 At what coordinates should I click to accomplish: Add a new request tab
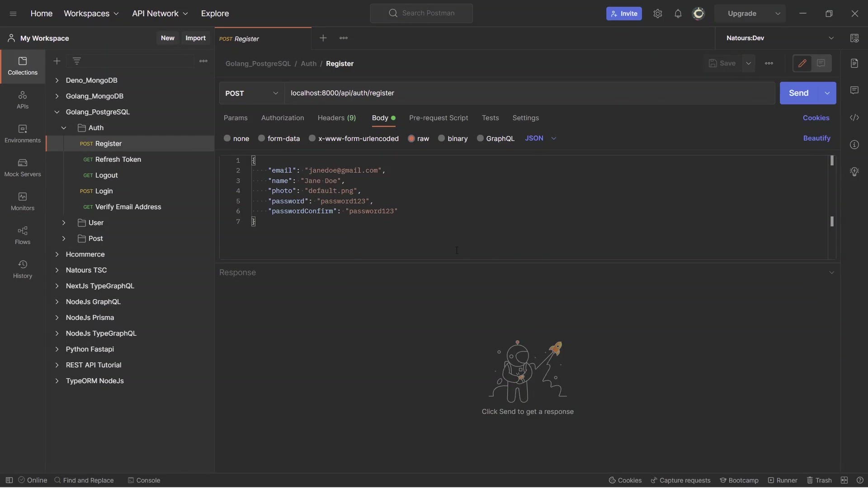tap(323, 38)
